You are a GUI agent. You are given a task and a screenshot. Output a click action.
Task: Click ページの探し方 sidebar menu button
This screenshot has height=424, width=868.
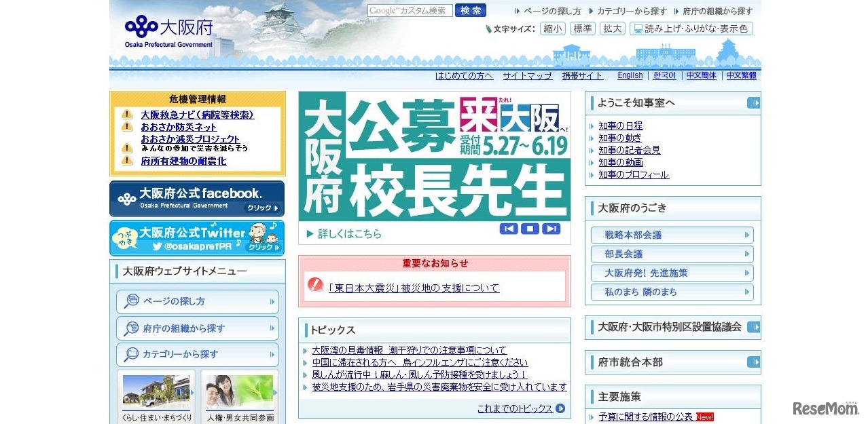point(198,302)
